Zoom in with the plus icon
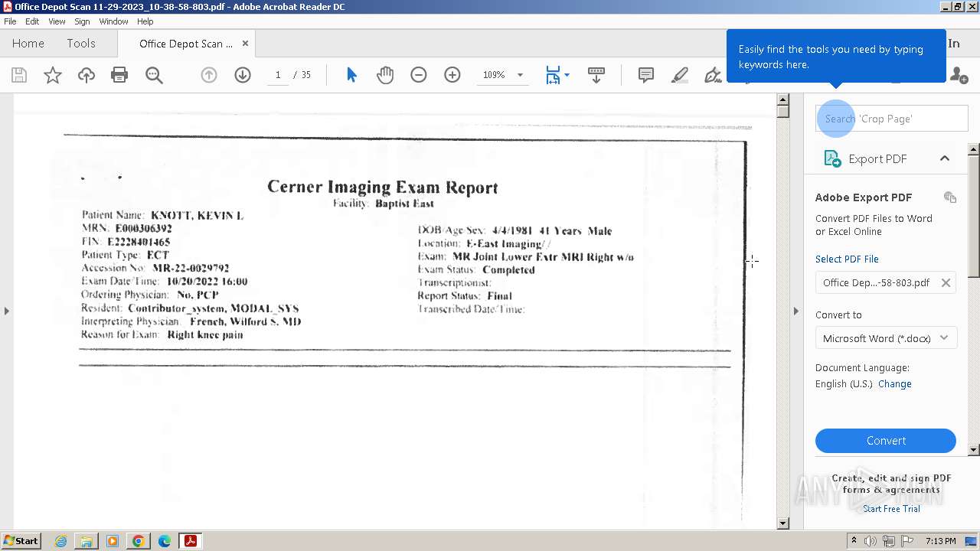 (x=452, y=75)
